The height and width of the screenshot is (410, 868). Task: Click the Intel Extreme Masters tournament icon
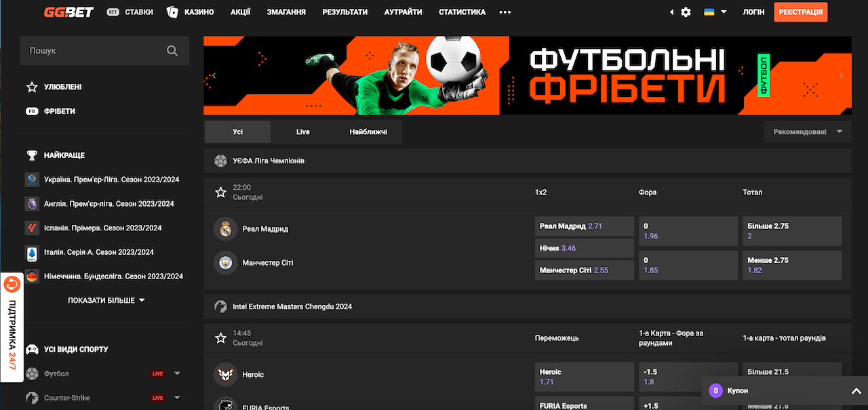[x=220, y=306]
